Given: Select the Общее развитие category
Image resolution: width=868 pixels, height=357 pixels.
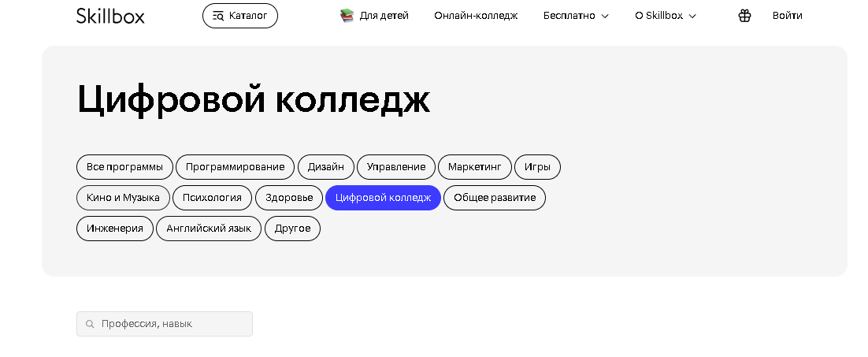Looking at the screenshot, I should 495,198.
